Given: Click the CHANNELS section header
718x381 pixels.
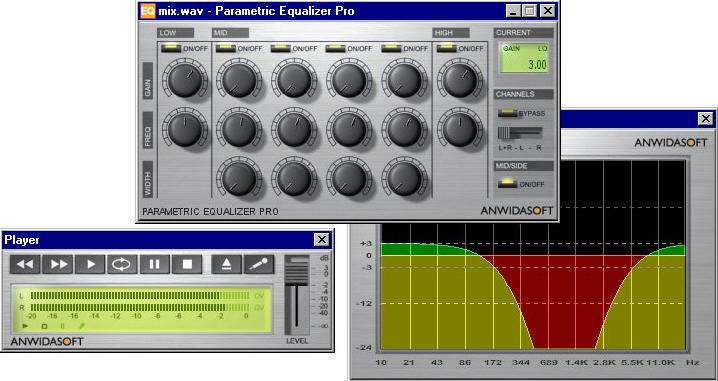Looking at the screenshot, I should click(x=524, y=94).
